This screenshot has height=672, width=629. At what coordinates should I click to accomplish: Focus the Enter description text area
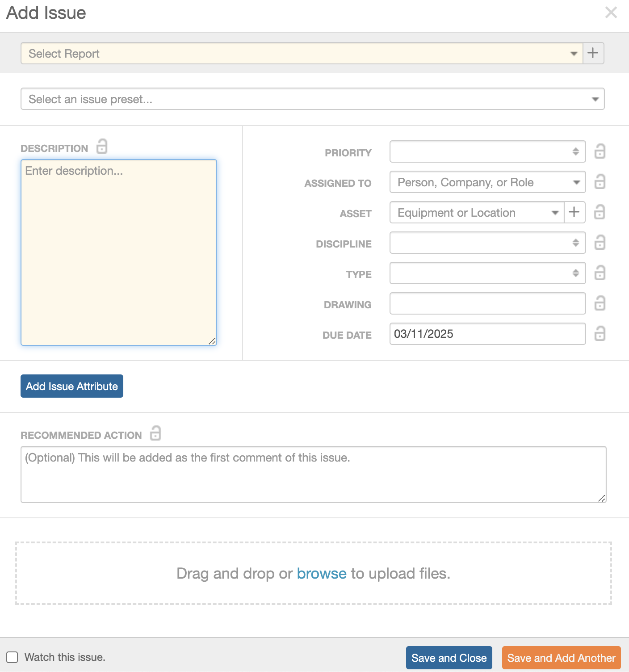[x=119, y=252]
